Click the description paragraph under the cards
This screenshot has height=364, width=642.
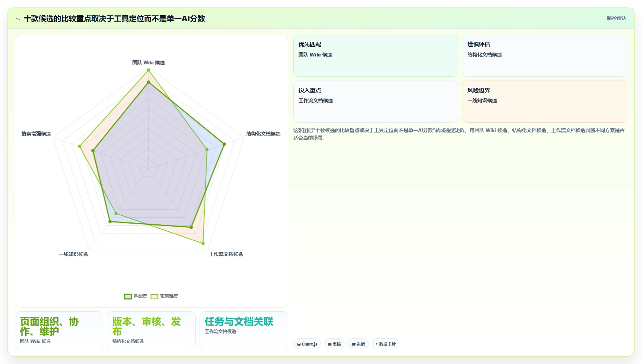(459, 134)
